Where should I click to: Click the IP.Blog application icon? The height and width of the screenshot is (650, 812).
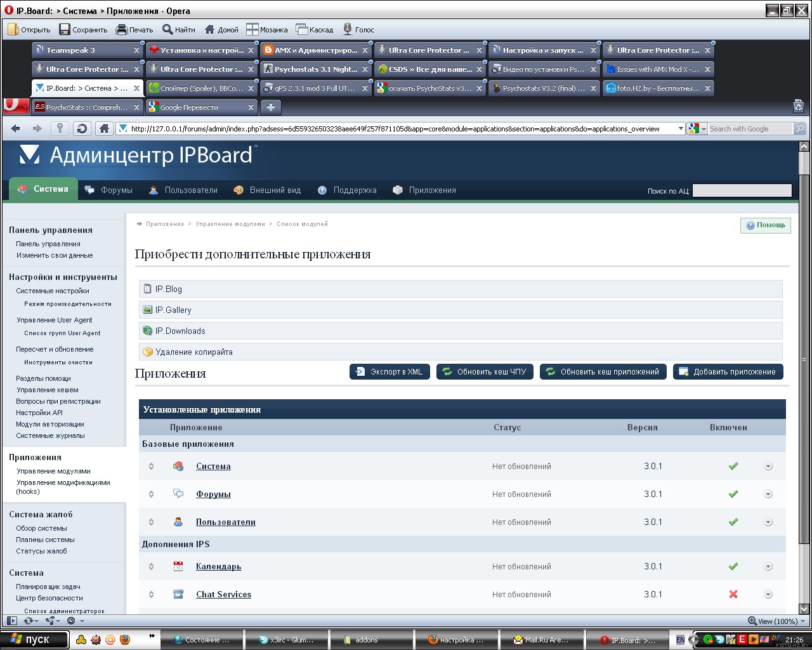pyautogui.click(x=148, y=289)
